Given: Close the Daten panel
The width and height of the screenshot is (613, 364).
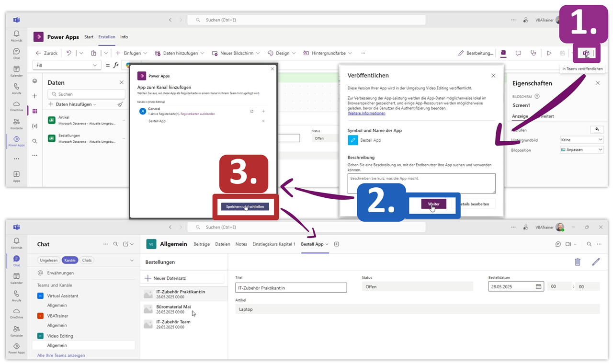Looking at the screenshot, I should (121, 82).
